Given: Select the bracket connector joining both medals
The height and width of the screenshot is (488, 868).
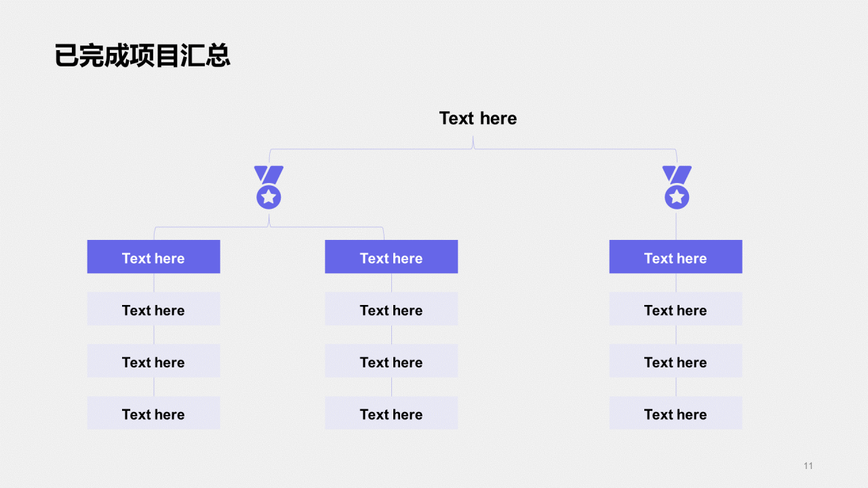Looking at the screenshot, I should click(x=473, y=149).
